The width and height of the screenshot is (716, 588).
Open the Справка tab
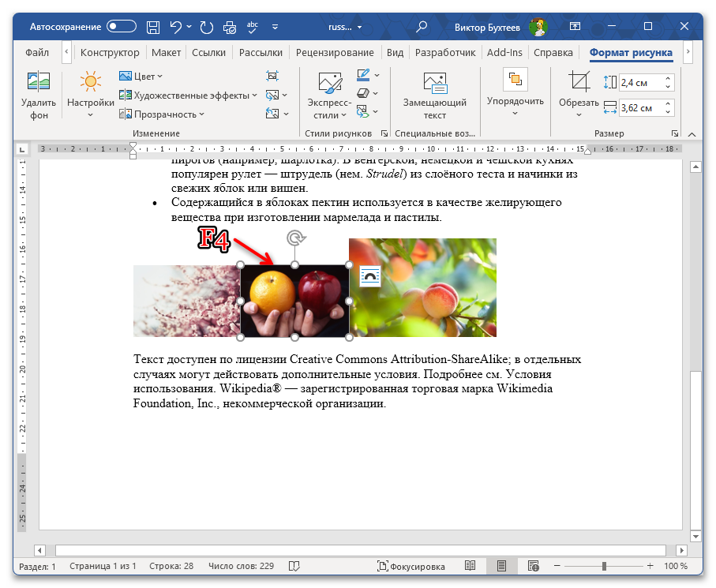pos(553,53)
